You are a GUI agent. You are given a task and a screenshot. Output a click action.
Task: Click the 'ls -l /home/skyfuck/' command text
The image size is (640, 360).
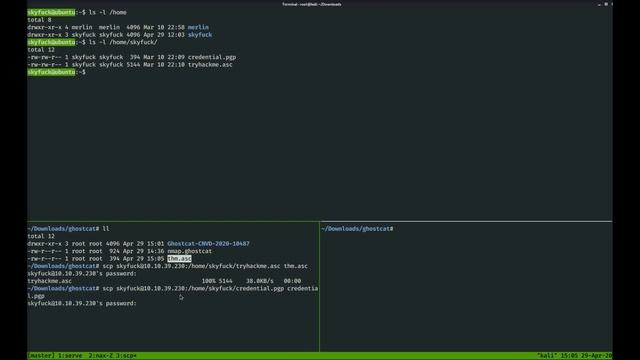coord(123,42)
